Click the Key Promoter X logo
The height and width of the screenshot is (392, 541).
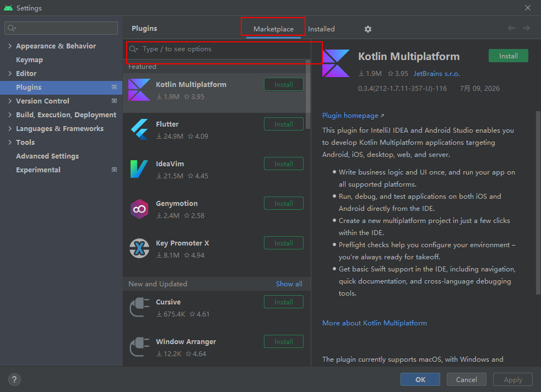click(x=139, y=248)
